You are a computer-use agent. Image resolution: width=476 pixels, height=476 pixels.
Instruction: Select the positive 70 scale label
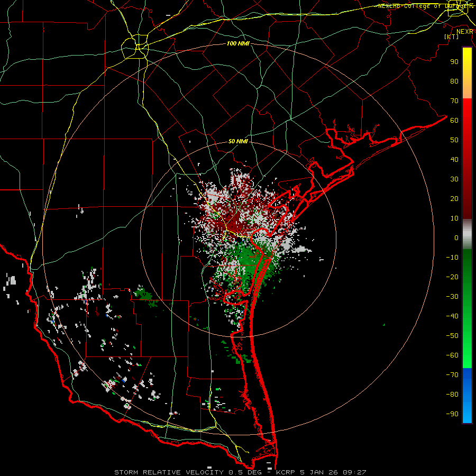point(454,101)
